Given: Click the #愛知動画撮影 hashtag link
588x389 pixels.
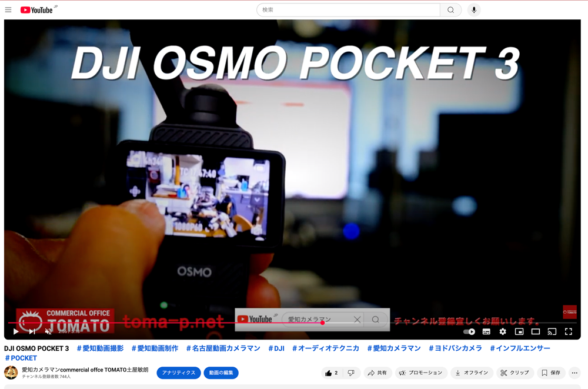Looking at the screenshot, I should (x=101, y=348).
